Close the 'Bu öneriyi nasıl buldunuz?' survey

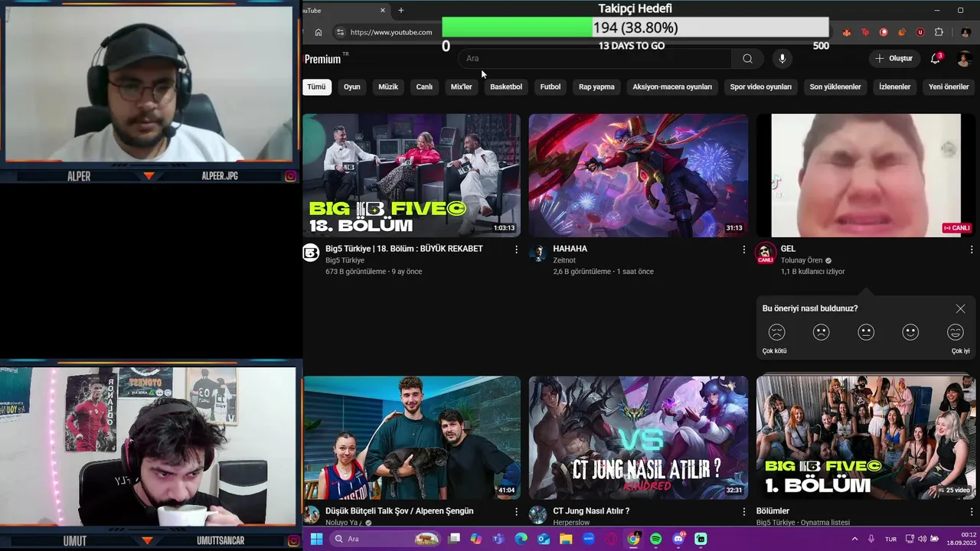click(960, 308)
